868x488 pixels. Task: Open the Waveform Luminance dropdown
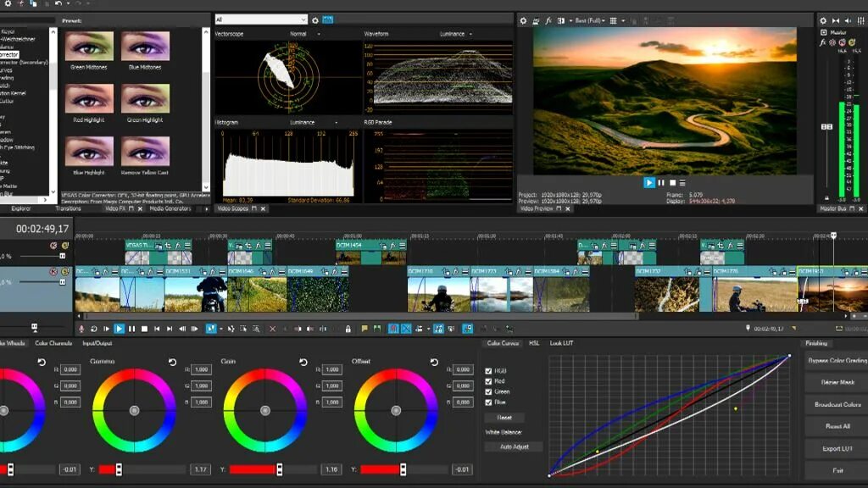[456, 34]
